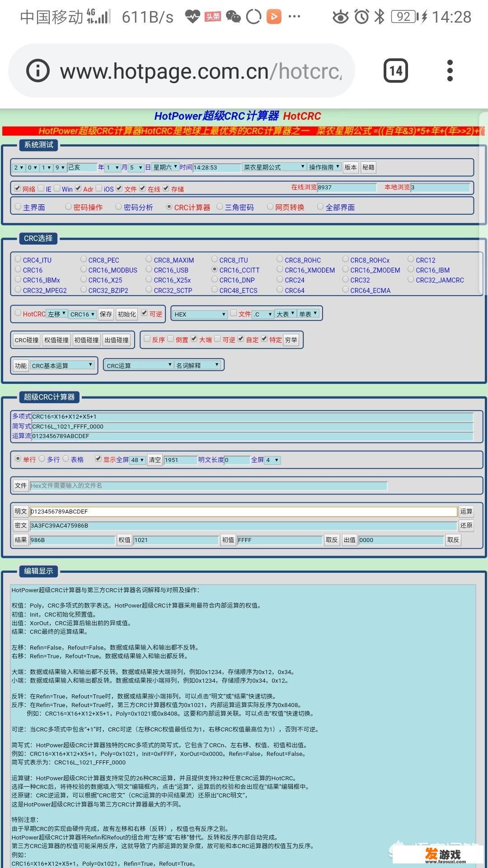Open the 左移 shift direction dropdown
Image resolution: width=488 pixels, height=868 pixels.
click(x=57, y=314)
